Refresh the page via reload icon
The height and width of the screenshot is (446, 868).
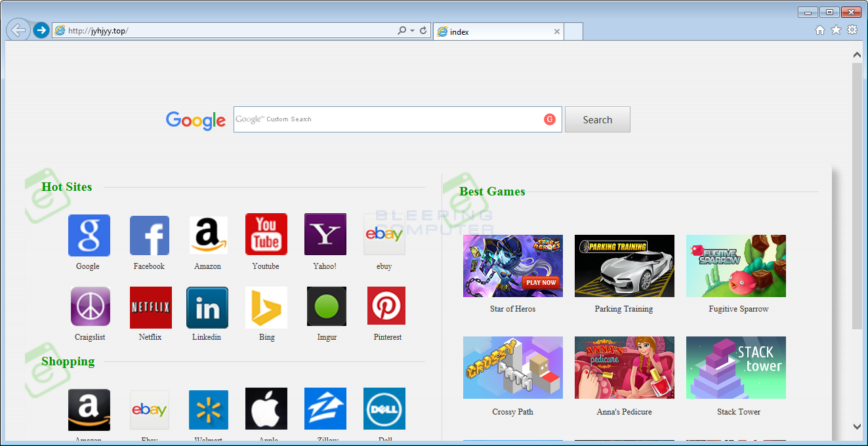pos(423,31)
